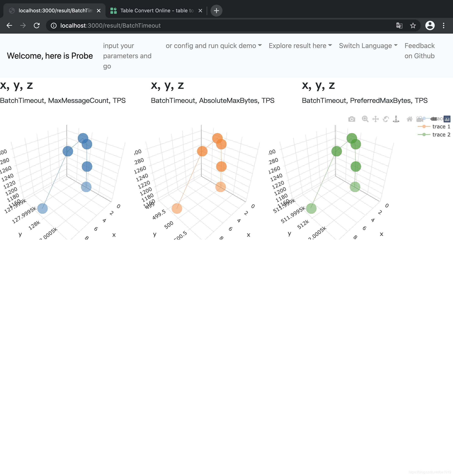Select the Zoom tool in plot modebar

click(x=365, y=119)
